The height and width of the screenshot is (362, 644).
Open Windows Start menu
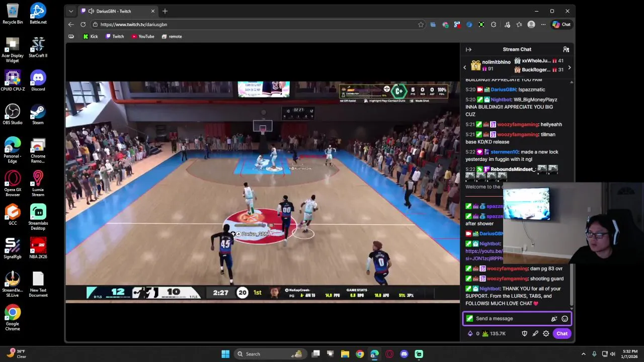tap(225, 354)
